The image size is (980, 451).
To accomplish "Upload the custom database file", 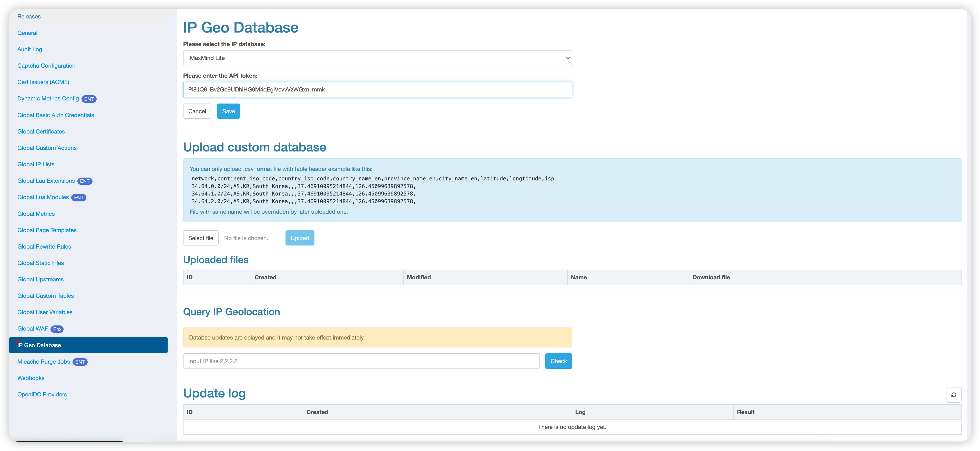I will point(300,238).
